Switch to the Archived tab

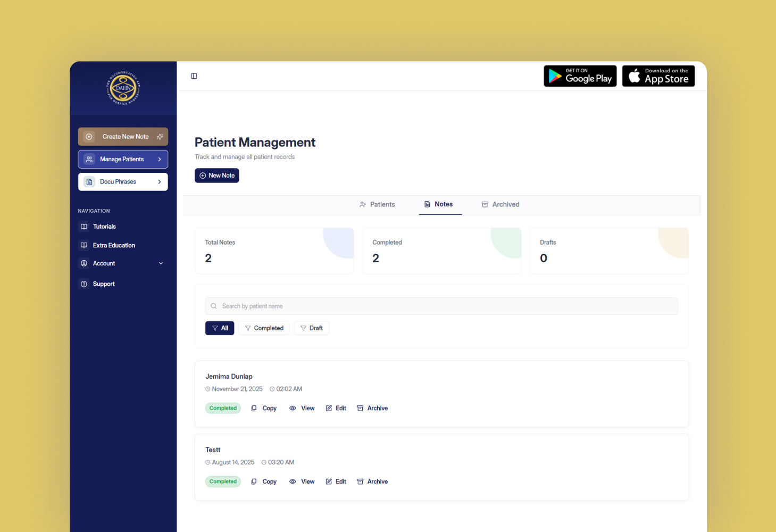point(500,204)
